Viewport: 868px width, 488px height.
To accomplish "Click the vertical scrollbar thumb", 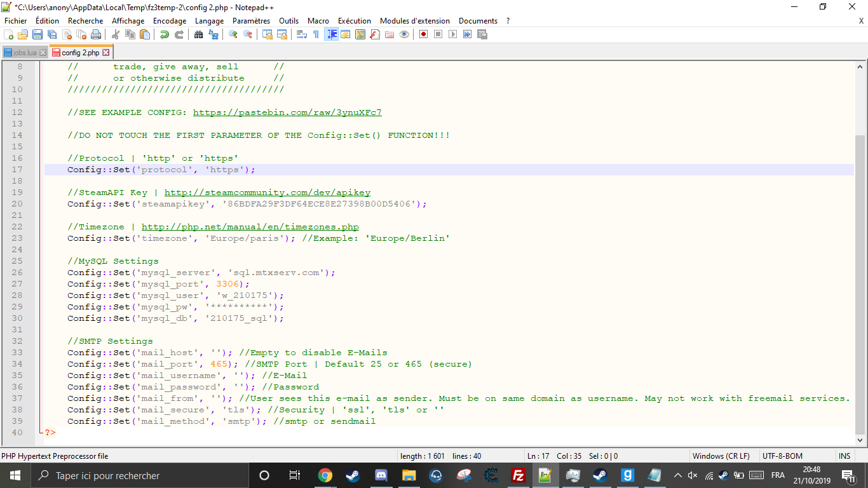I will click(x=860, y=286).
